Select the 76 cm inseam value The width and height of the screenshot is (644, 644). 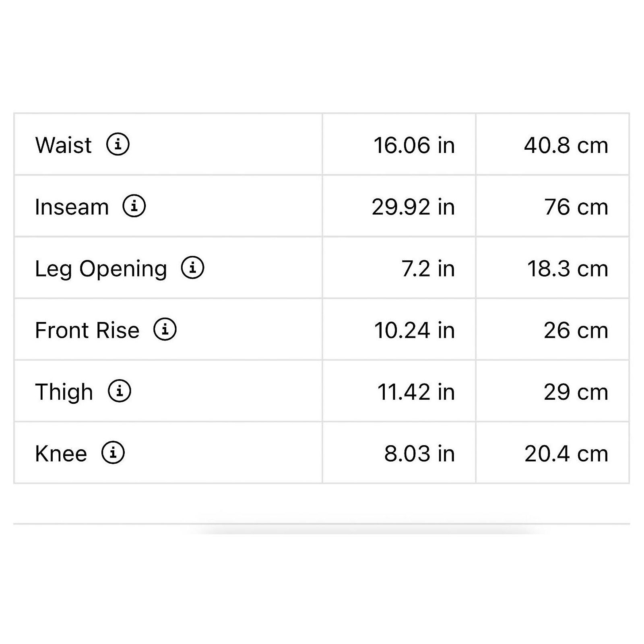coord(576,207)
